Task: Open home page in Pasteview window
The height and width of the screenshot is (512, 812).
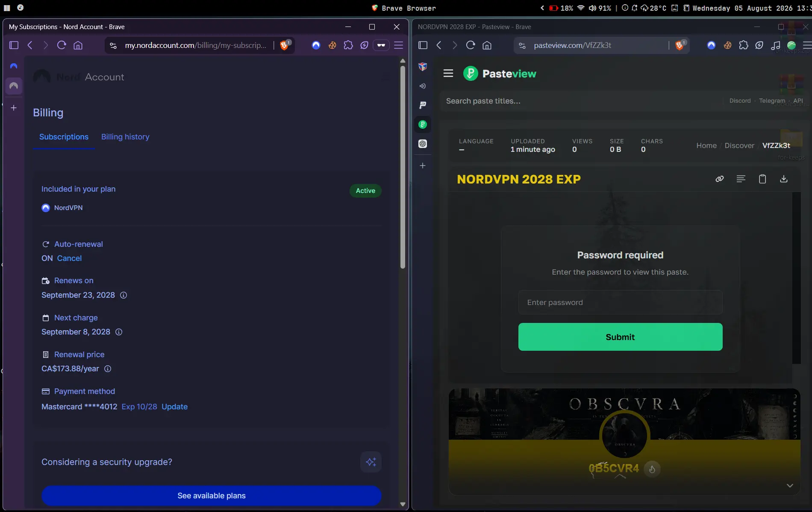Action: 487,45
